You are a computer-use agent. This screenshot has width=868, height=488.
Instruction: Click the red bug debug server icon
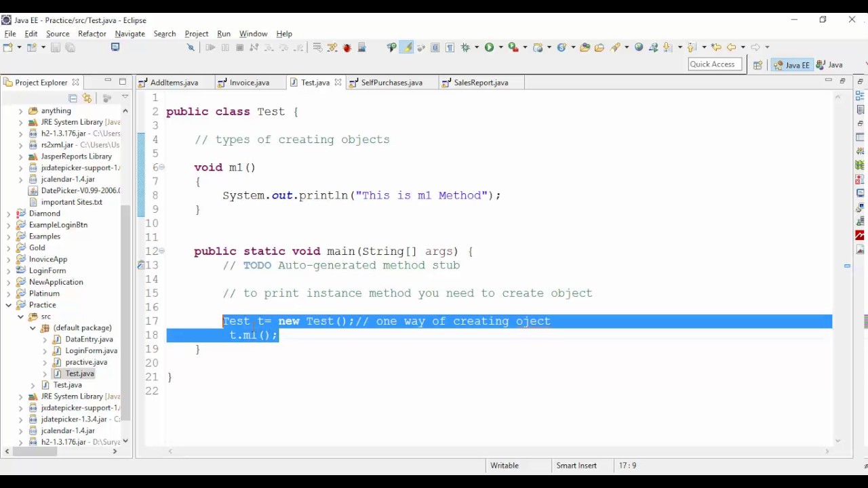(x=347, y=47)
